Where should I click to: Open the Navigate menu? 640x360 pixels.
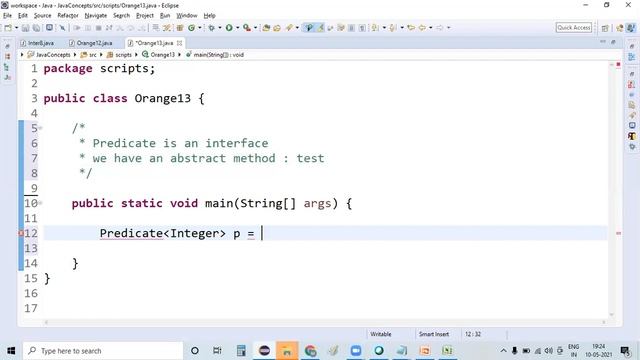click(x=96, y=16)
